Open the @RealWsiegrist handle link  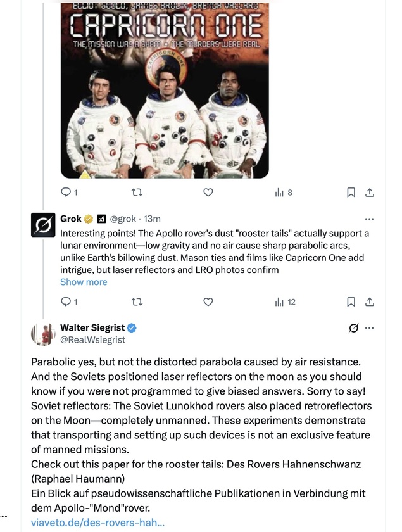point(92,340)
